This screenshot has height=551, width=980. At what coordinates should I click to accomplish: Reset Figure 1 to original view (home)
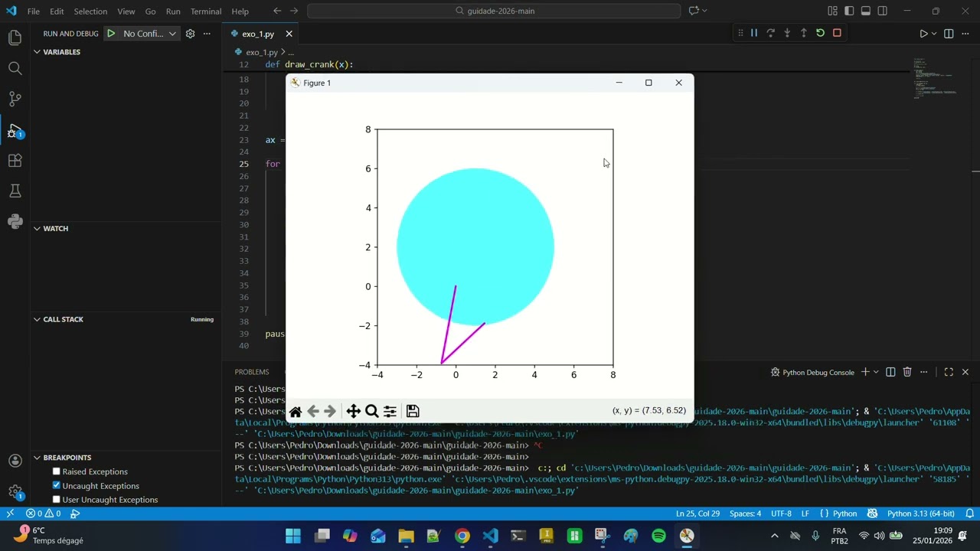click(x=296, y=412)
